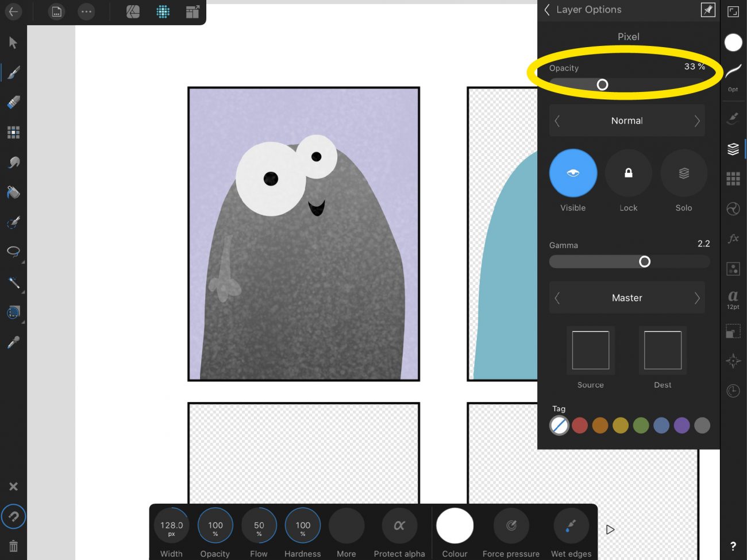Select the Smudge tool
This screenshot has height=560, width=747.
(13, 163)
